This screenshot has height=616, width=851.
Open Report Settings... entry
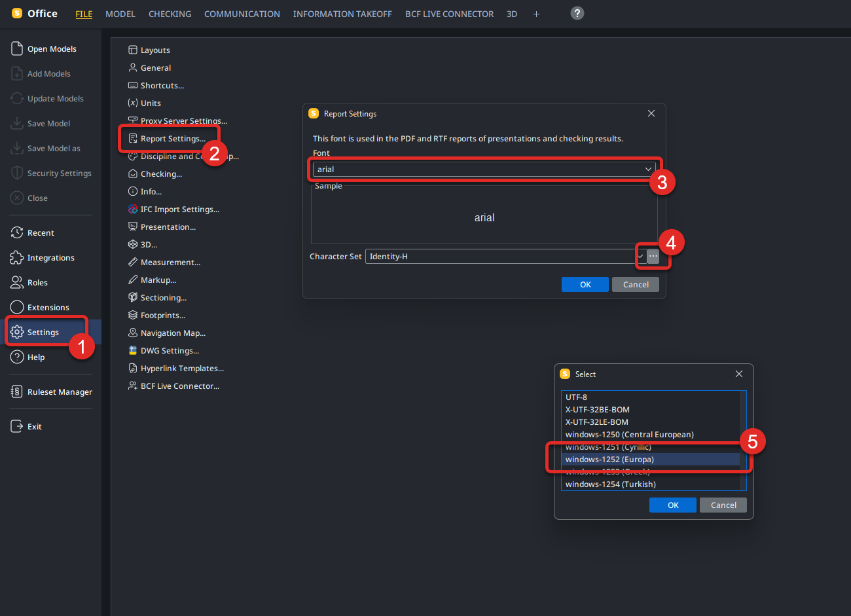tap(173, 139)
